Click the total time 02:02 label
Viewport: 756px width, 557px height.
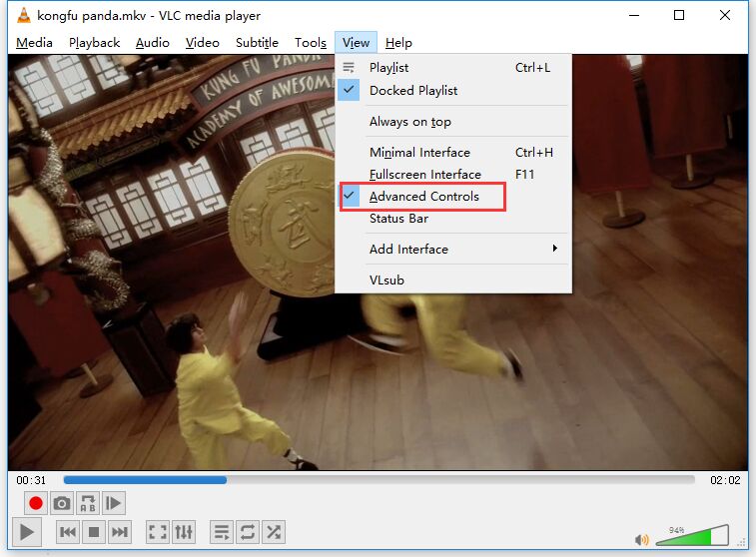[725, 480]
